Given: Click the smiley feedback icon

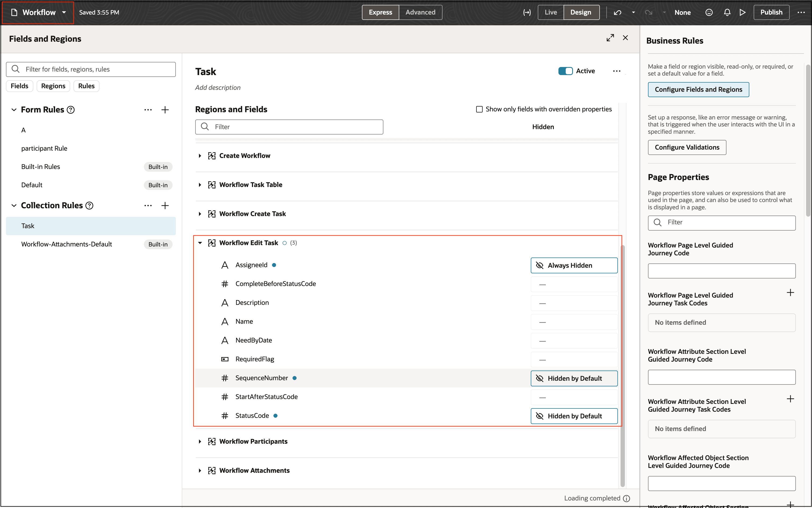Looking at the screenshot, I should pos(709,12).
